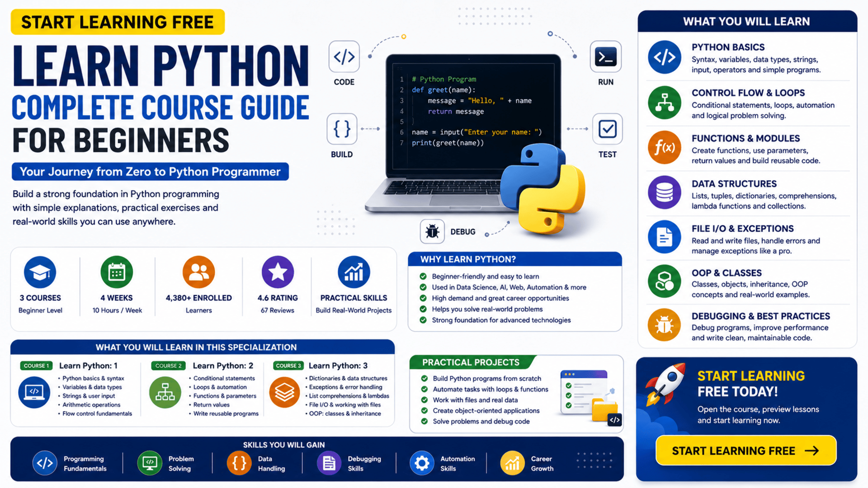Click the Practical Skills chart icon
This screenshot has height=488, width=868.
click(x=354, y=272)
